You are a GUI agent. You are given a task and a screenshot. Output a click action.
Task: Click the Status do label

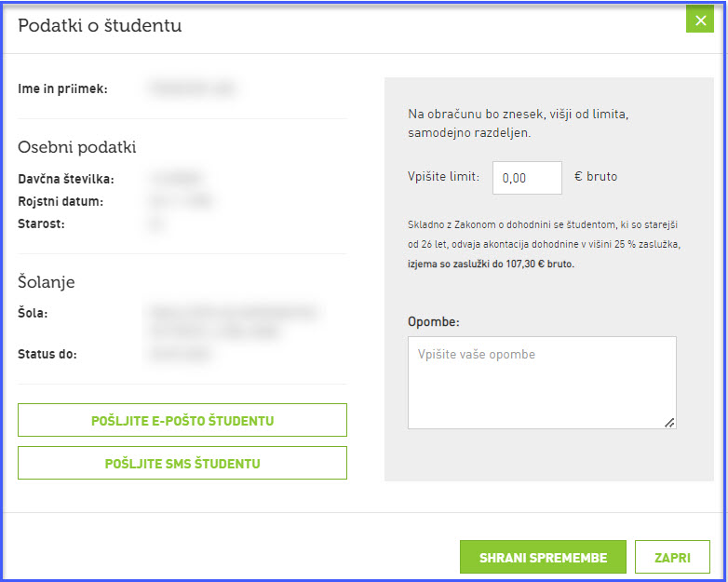click(x=47, y=354)
